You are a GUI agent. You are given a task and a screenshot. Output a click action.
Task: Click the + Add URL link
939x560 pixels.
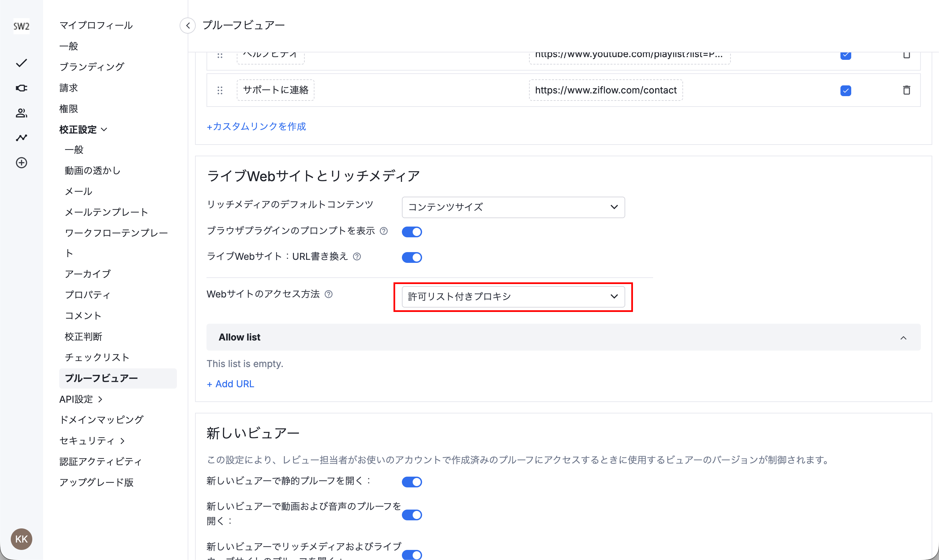click(230, 384)
